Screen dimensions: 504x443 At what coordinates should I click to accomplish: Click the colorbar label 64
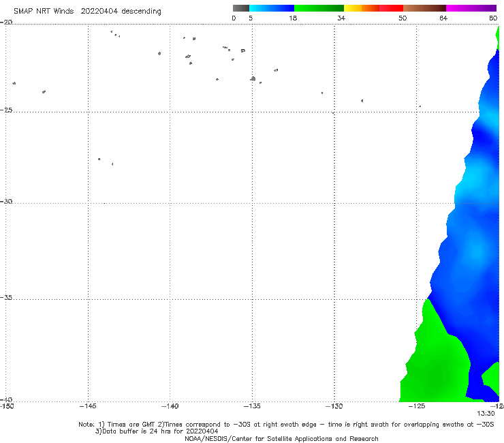pos(443,18)
